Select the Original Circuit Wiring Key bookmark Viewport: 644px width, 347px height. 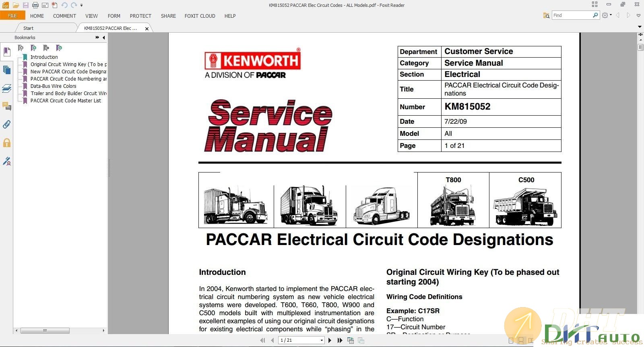[x=68, y=64]
